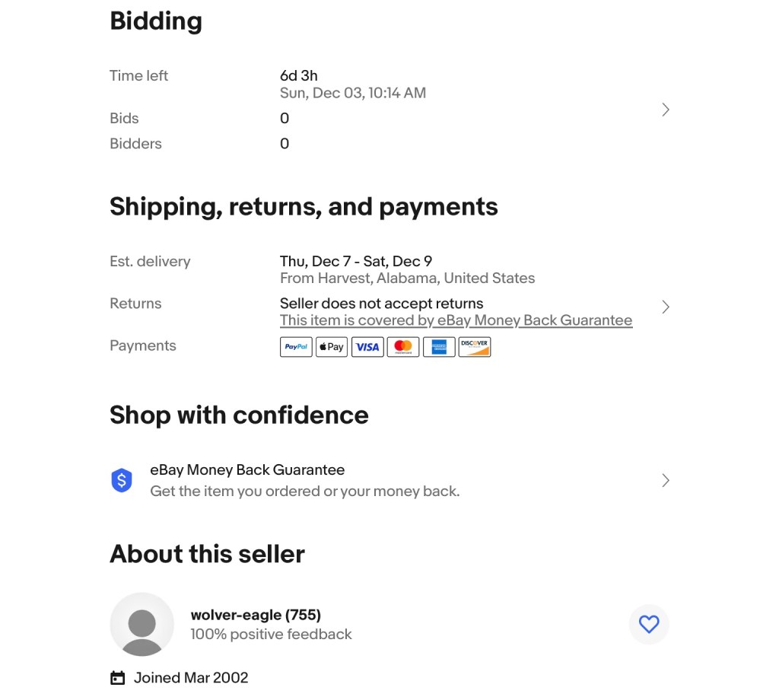Click the 100% positive feedback text
779x700 pixels.
271,635
